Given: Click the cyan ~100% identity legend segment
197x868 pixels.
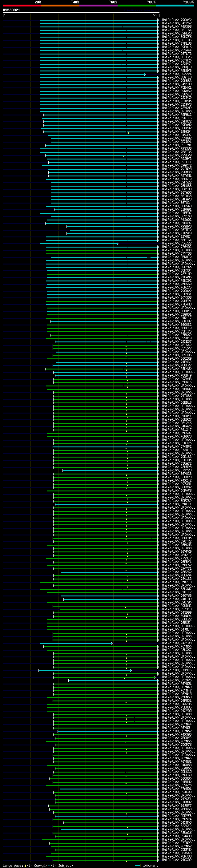Looking at the screenshot, I should coord(175,6).
